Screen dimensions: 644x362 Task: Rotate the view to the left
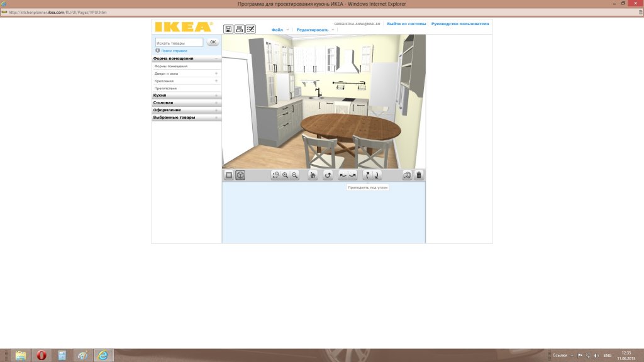tap(343, 175)
